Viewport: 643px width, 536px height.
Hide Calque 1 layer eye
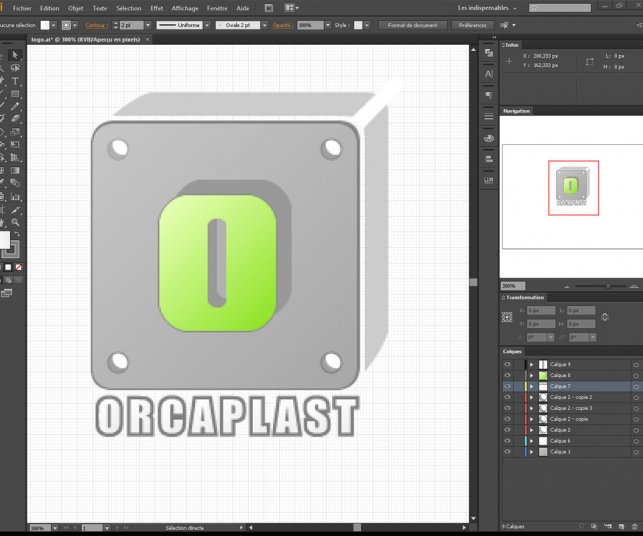click(x=507, y=452)
